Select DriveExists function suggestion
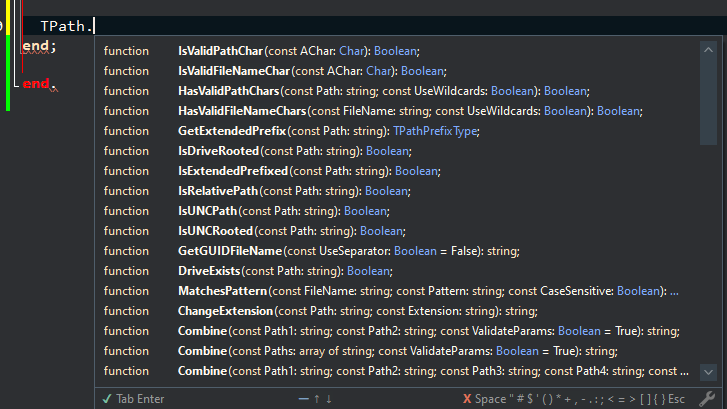 (x=209, y=271)
